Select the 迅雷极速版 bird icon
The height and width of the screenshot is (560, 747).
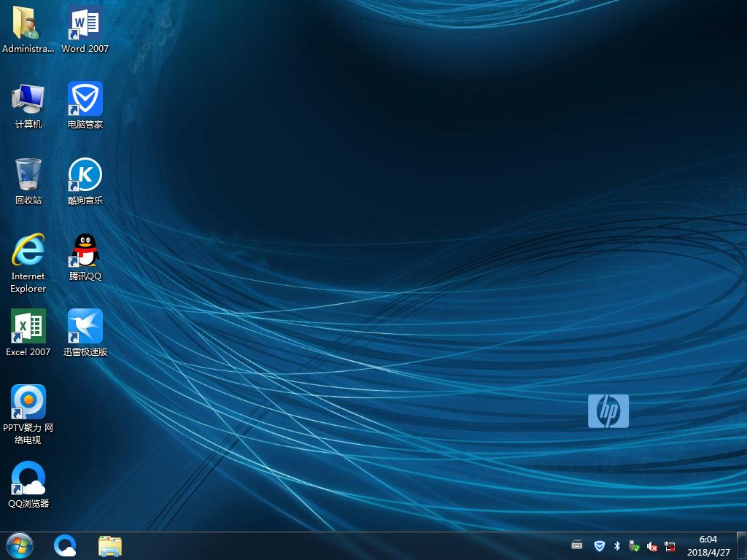pyautogui.click(x=85, y=326)
